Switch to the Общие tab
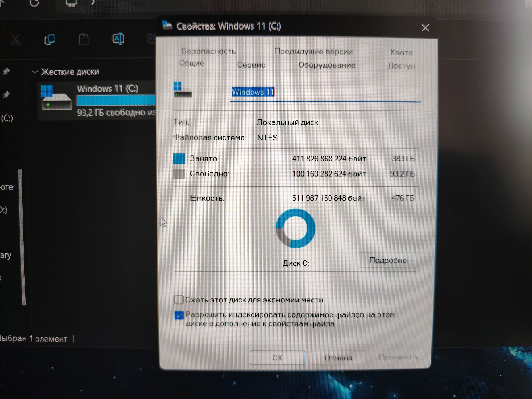Image resolution: width=532 pixels, height=399 pixels. [192, 63]
